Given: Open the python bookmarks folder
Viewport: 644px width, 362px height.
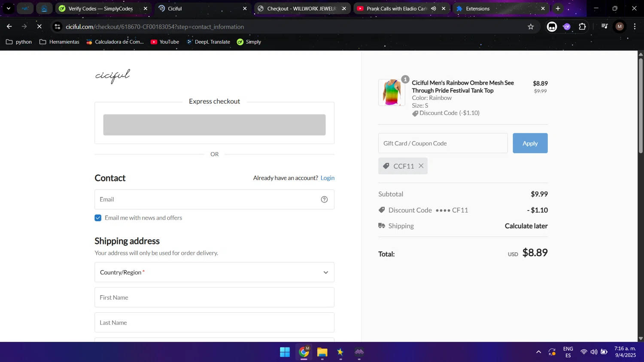Looking at the screenshot, I should [19, 42].
